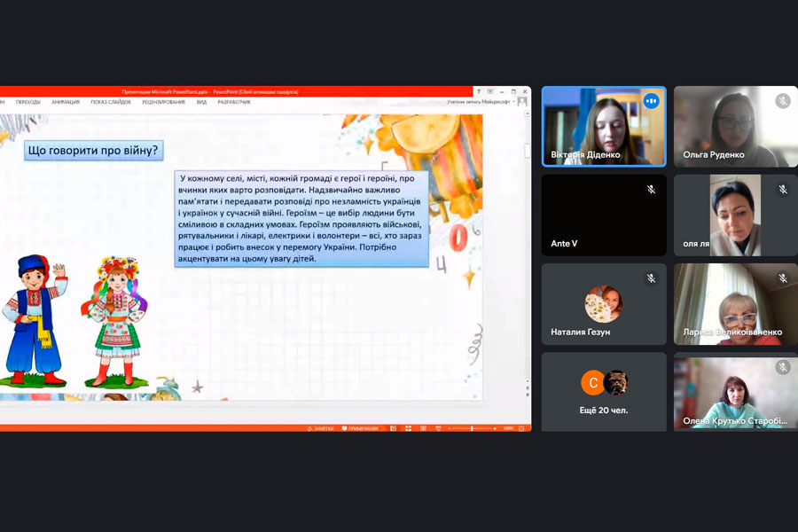The image size is (798, 532).
Task: Click muted mic icon on Наталия Гезун tile
Action: 651,278
